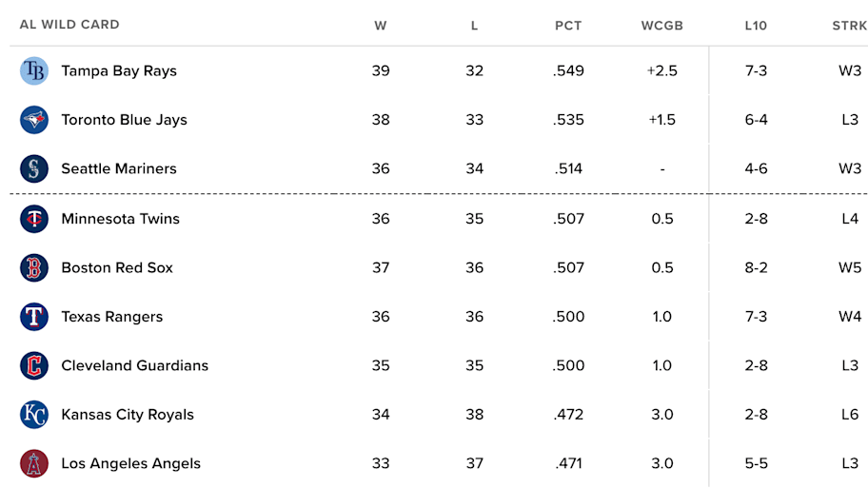Viewport: 868px width, 488px height.
Task: Click the Texas Rangers logo
Action: tap(33, 317)
